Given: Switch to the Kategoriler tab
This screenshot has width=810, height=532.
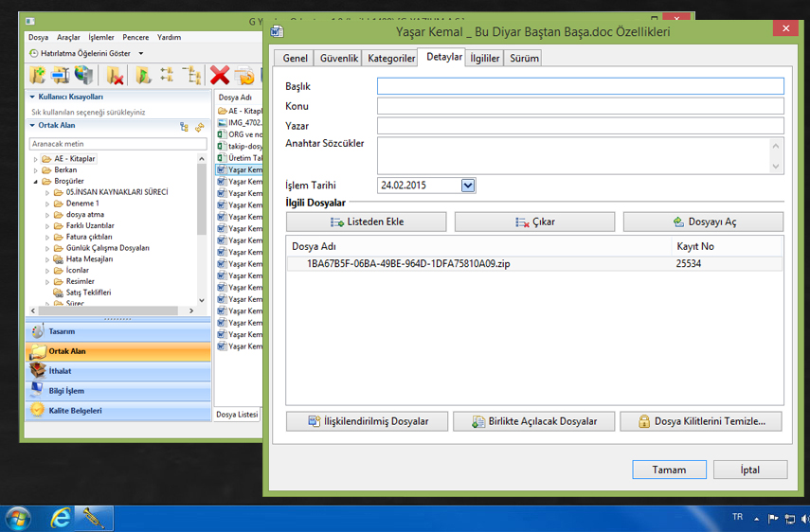Looking at the screenshot, I should point(390,59).
